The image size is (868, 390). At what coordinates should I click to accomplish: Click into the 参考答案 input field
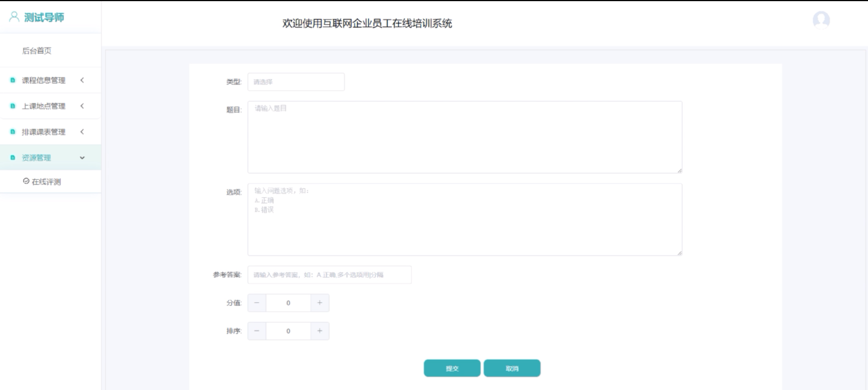(329, 275)
